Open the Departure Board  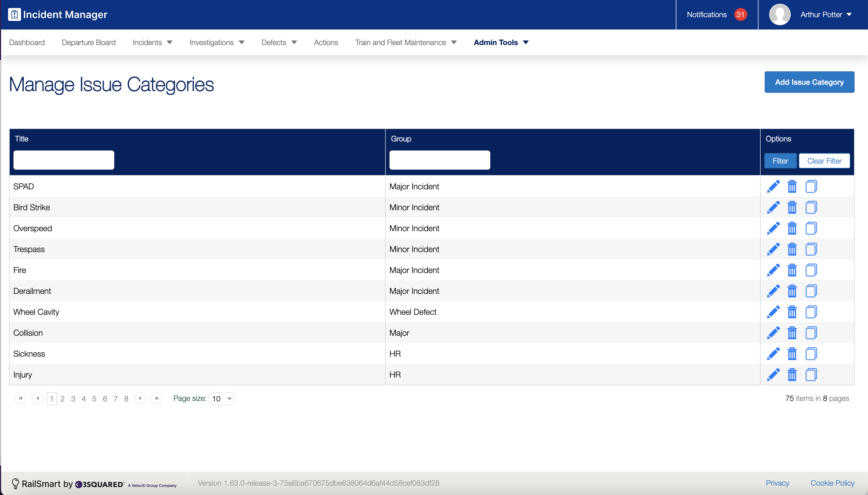pyautogui.click(x=89, y=42)
